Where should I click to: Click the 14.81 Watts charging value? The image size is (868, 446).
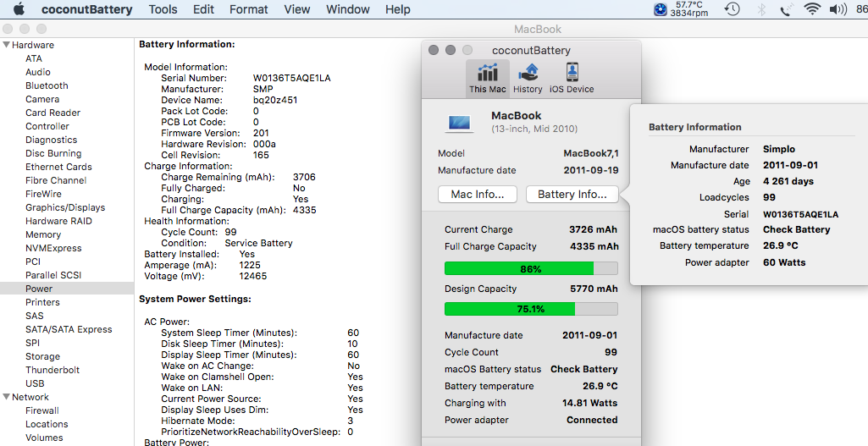(589, 403)
